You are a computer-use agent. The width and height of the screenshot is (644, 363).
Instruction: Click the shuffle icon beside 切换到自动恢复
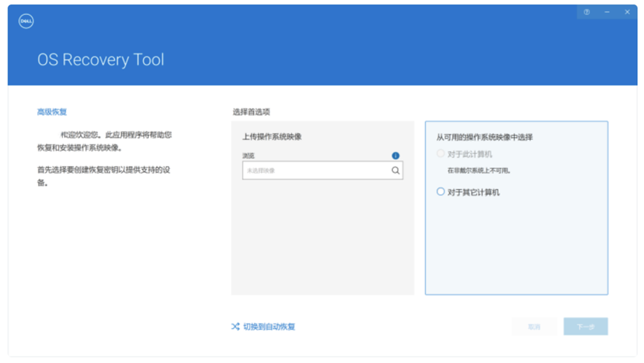[x=235, y=327]
